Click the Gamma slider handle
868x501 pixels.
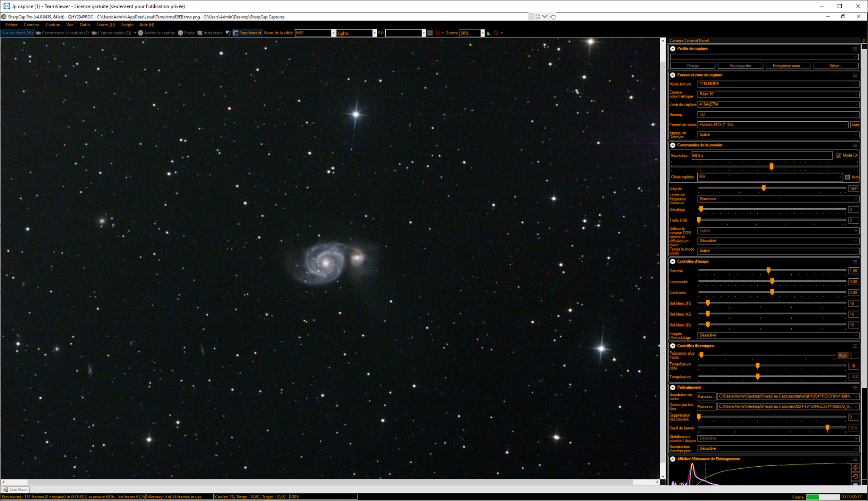[x=768, y=271]
